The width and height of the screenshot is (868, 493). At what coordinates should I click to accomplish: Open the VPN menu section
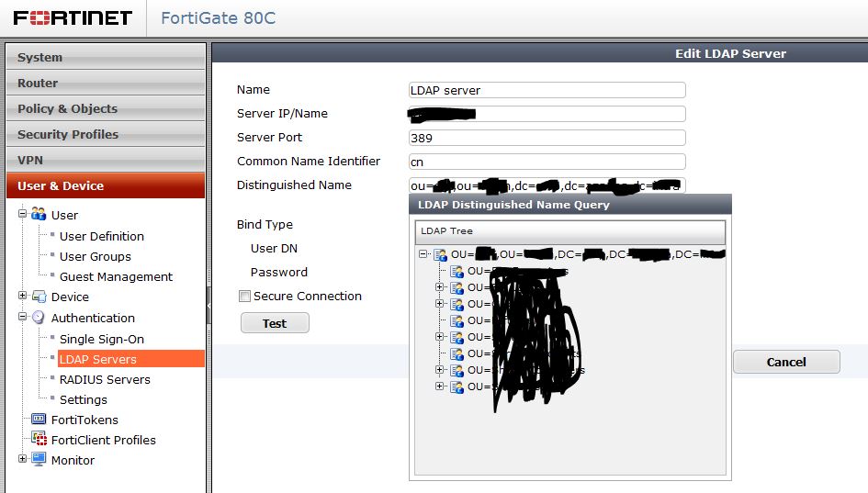pos(106,160)
